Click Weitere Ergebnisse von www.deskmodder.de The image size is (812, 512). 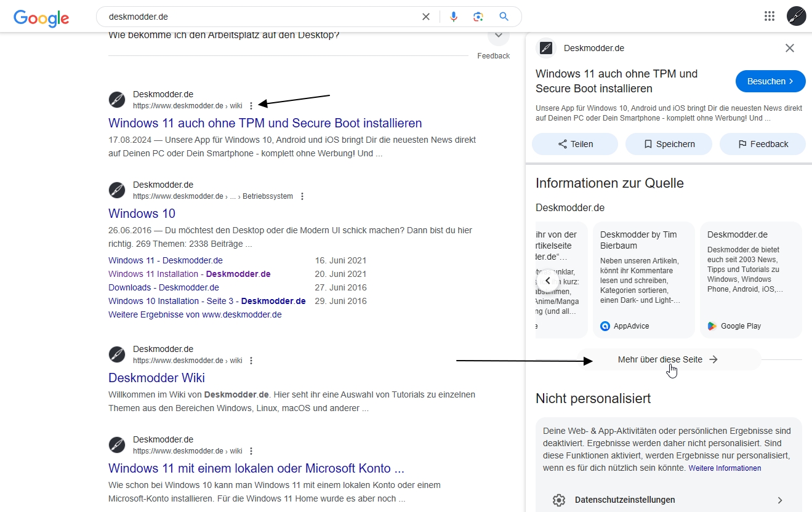pos(195,314)
